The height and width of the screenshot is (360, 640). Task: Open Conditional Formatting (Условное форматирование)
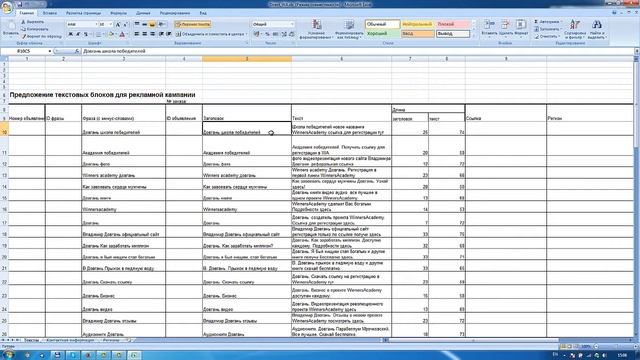pyautogui.click(x=316, y=29)
